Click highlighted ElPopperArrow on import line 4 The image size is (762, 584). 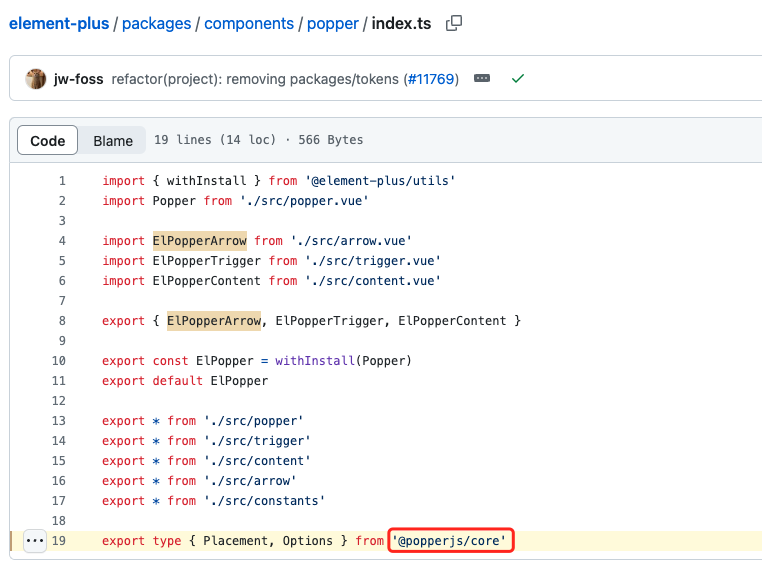click(207, 241)
